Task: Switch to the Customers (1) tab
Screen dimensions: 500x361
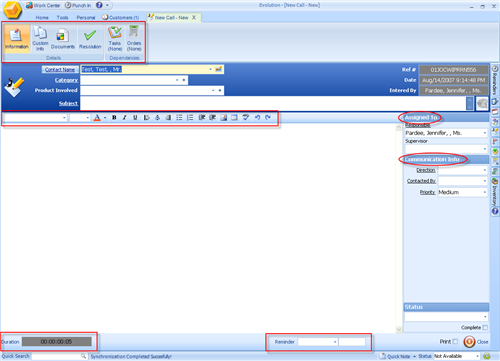Action: click(x=120, y=17)
